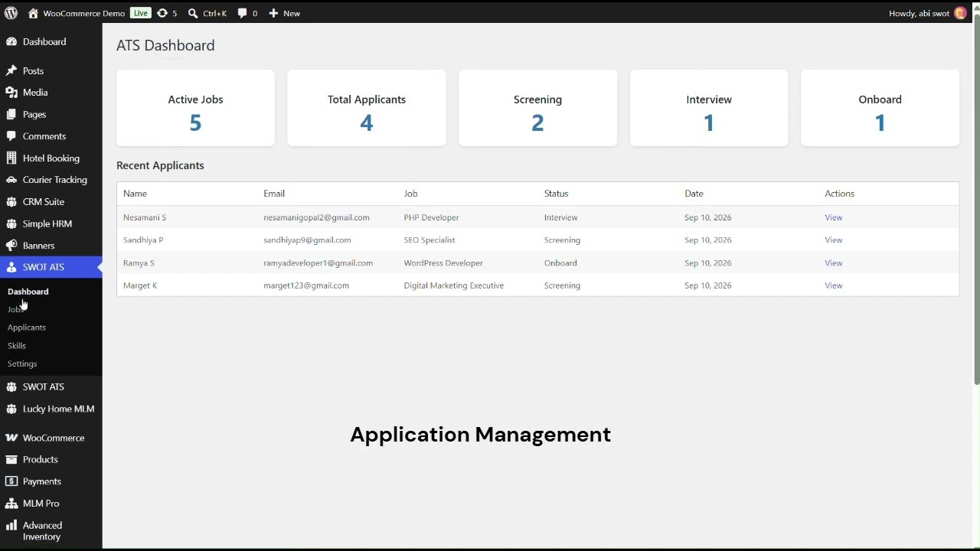Click the Courier Tracking truck icon
980x551 pixels.
[x=11, y=180]
